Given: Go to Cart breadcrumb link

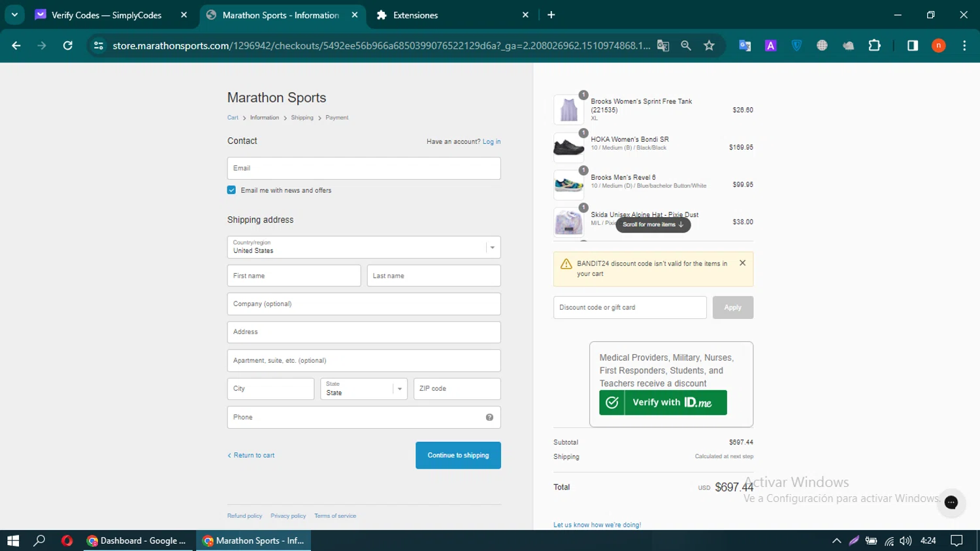Looking at the screenshot, I should coord(233,118).
